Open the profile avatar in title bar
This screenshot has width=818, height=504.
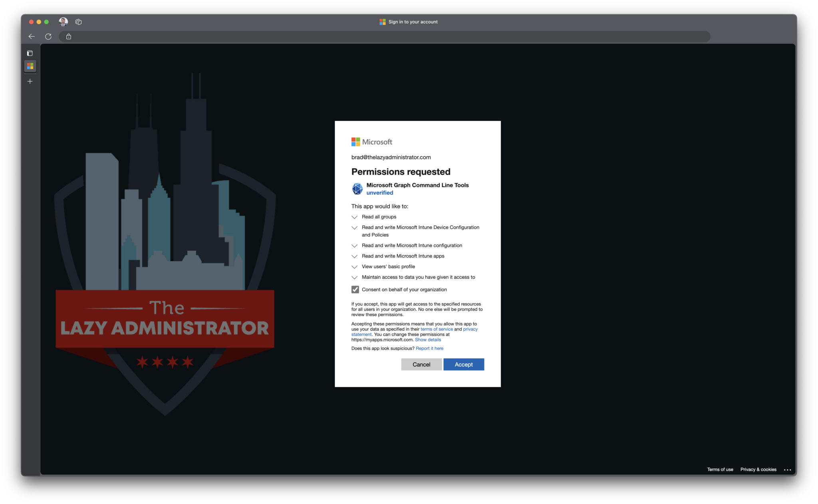tap(63, 22)
